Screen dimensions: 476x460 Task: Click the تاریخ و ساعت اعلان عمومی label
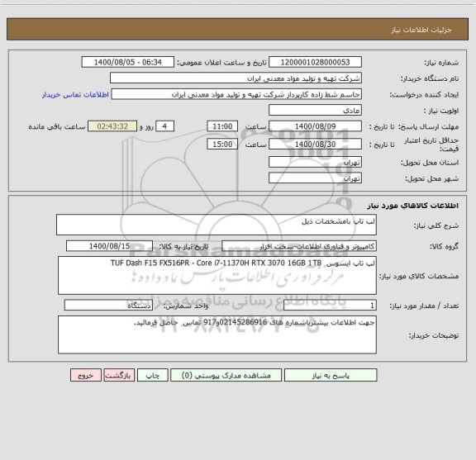tap(222, 63)
